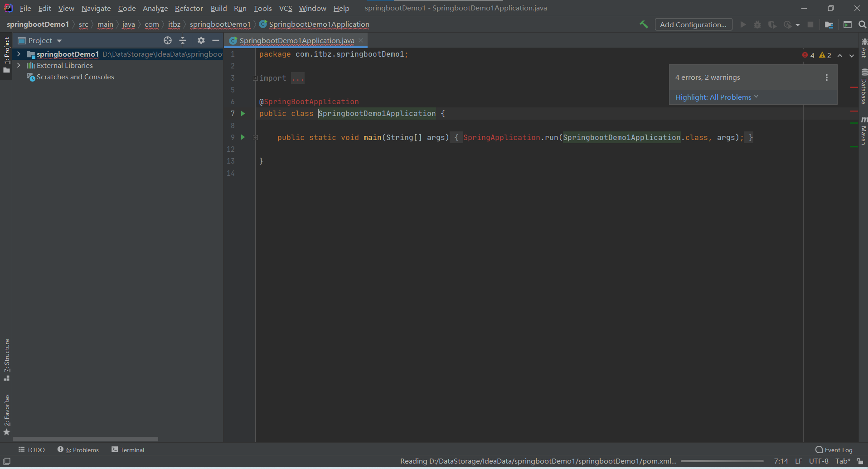Click the @SpringBootApplication annotation text
Screen dimensions: 868x469
point(309,102)
